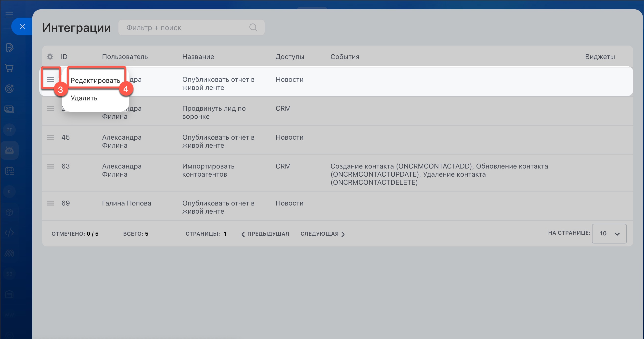Sort by Виджеты column header
This screenshot has height=339, width=644.
pos(600,57)
